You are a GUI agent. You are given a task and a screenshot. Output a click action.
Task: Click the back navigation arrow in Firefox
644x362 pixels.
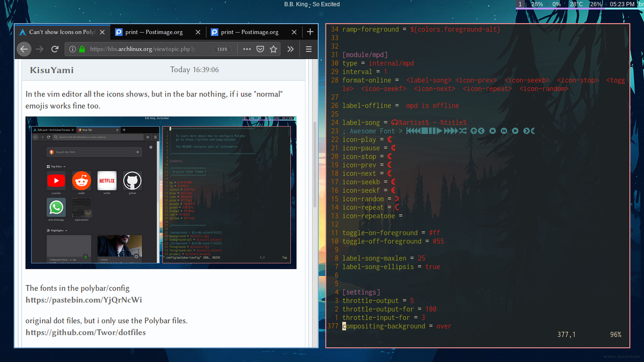tap(24, 49)
